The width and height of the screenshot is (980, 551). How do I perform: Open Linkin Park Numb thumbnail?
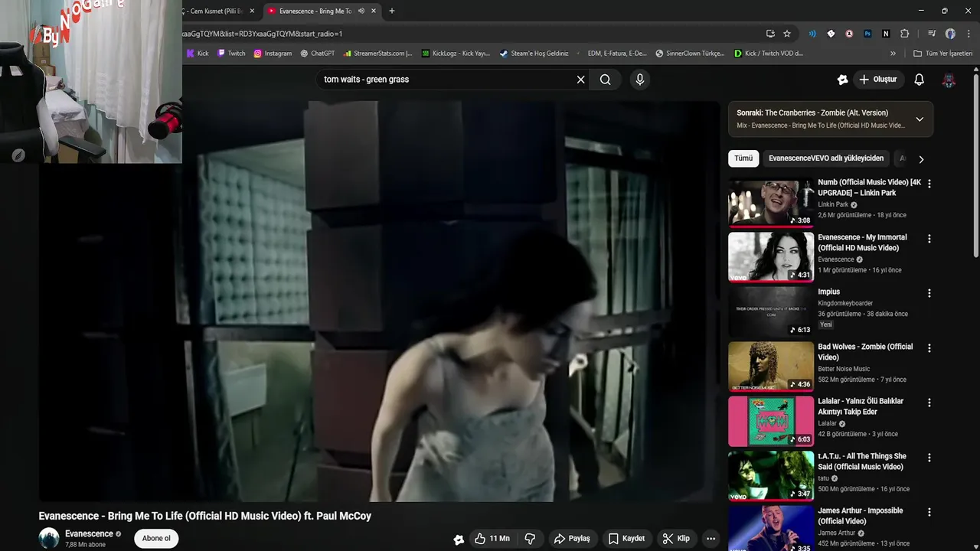coord(771,203)
